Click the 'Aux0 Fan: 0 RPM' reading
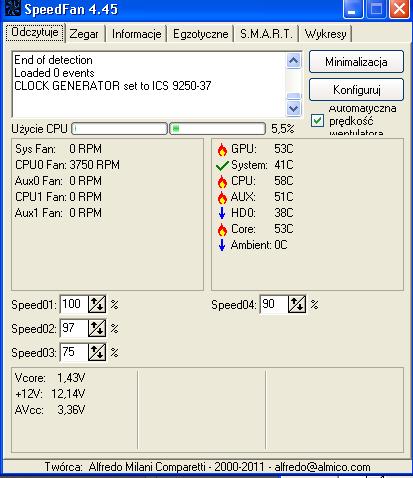This screenshot has height=478, width=413. click(x=58, y=181)
